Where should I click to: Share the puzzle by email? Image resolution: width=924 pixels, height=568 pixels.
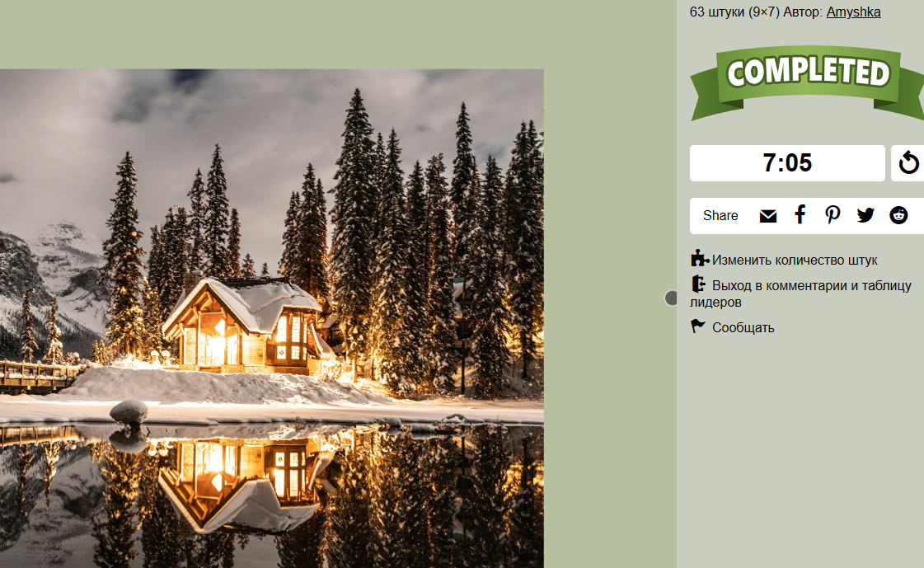tap(768, 216)
